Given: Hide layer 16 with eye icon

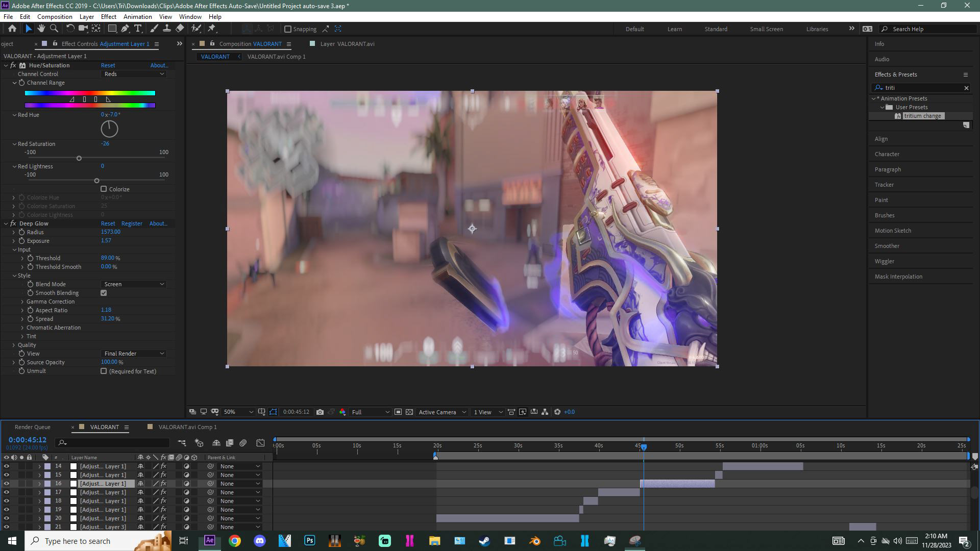Looking at the screenshot, I should pyautogui.click(x=6, y=484).
